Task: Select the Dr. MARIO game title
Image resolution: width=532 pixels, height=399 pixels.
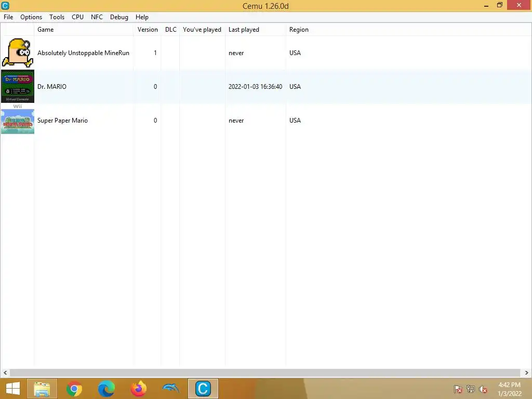Action: coord(52,87)
